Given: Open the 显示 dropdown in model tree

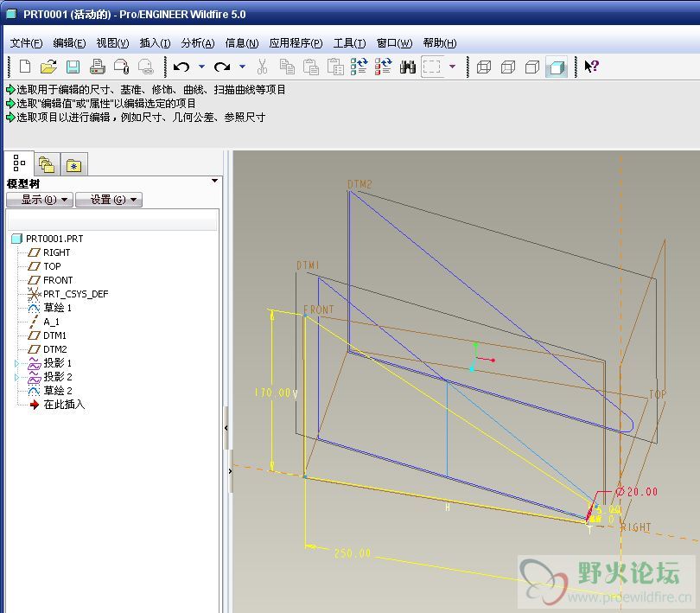Looking at the screenshot, I should click(x=40, y=200).
